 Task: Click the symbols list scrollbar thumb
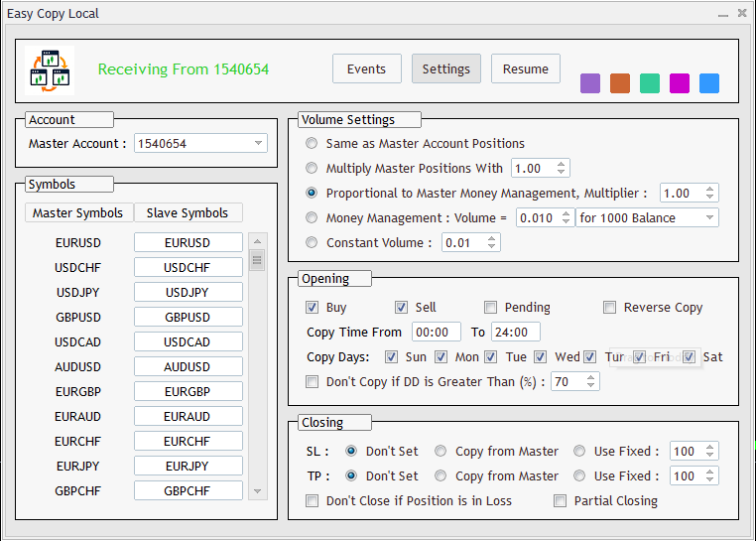point(258,260)
